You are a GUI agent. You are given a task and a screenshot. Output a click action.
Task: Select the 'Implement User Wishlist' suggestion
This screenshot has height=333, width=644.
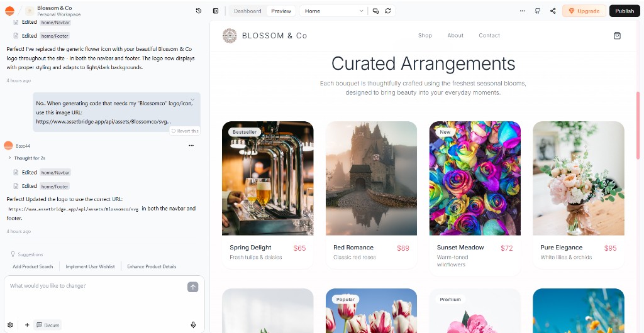coord(90,266)
